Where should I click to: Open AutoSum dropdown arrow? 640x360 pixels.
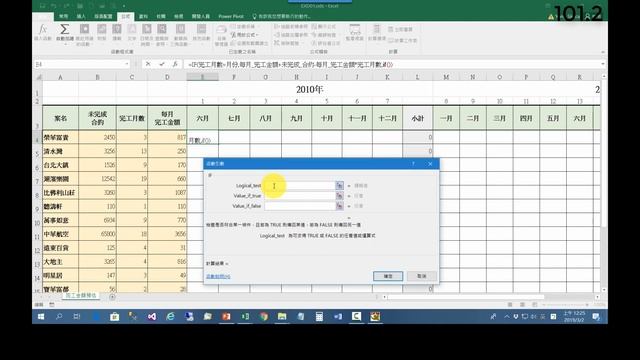point(64,44)
